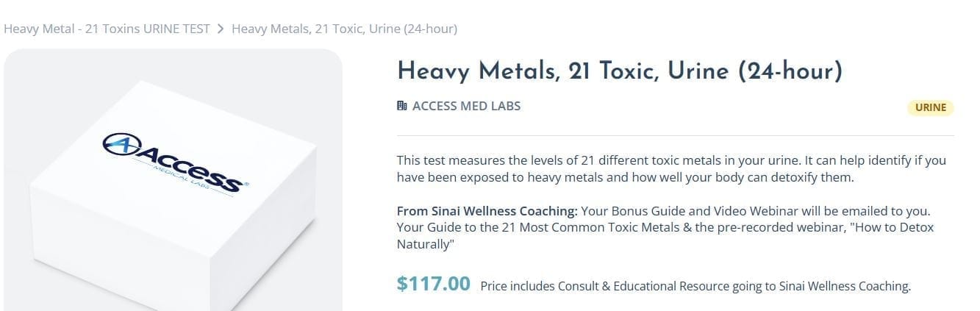Open the "Heavy Metal - 21 Toxins URINE TEST" breadcrumb
980x311 pixels.
(x=107, y=29)
